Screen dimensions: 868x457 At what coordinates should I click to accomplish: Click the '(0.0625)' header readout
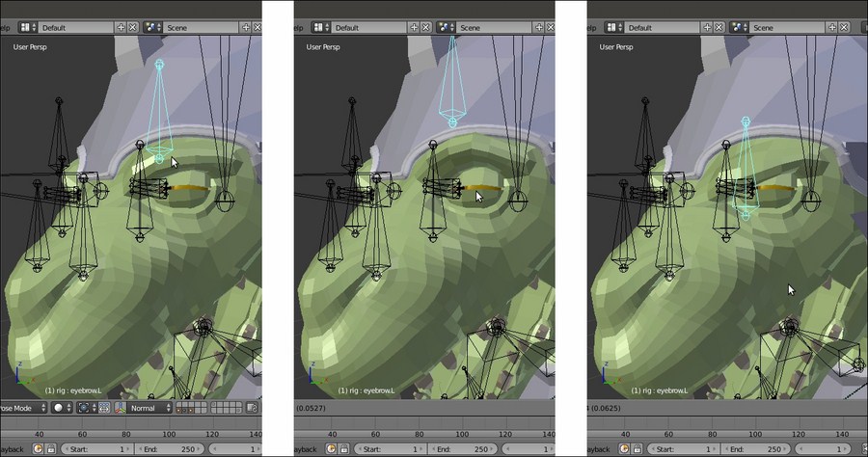point(606,408)
